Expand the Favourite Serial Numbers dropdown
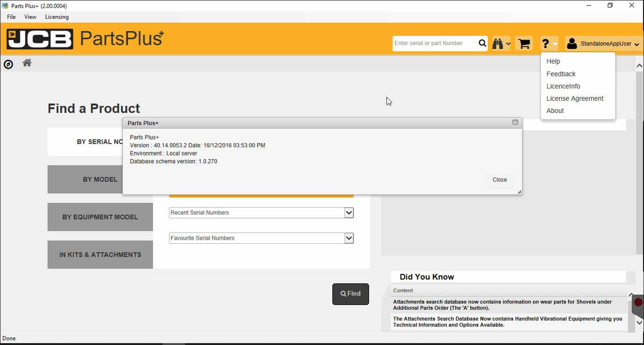The height and width of the screenshot is (345, 644). point(349,238)
